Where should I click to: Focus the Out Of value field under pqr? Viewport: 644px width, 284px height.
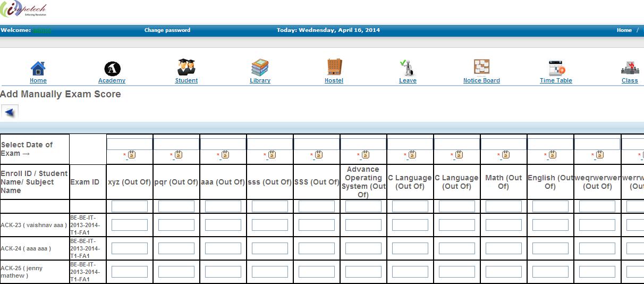point(176,206)
